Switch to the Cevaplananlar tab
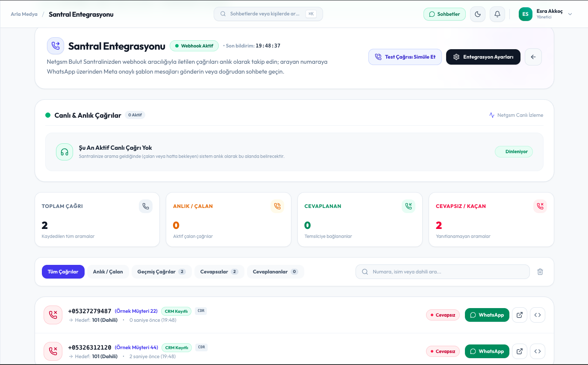This screenshot has width=588, height=365. pos(276,272)
